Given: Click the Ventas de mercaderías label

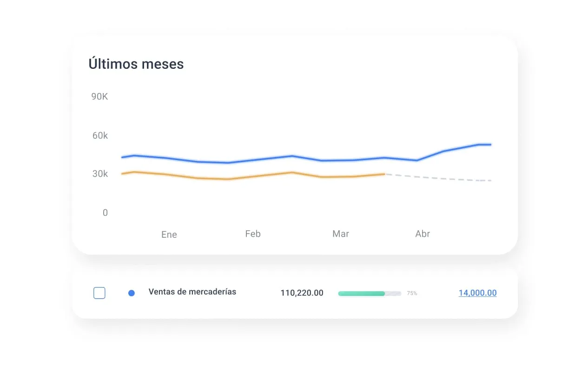Looking at the screenshot, I should point(192,292).
